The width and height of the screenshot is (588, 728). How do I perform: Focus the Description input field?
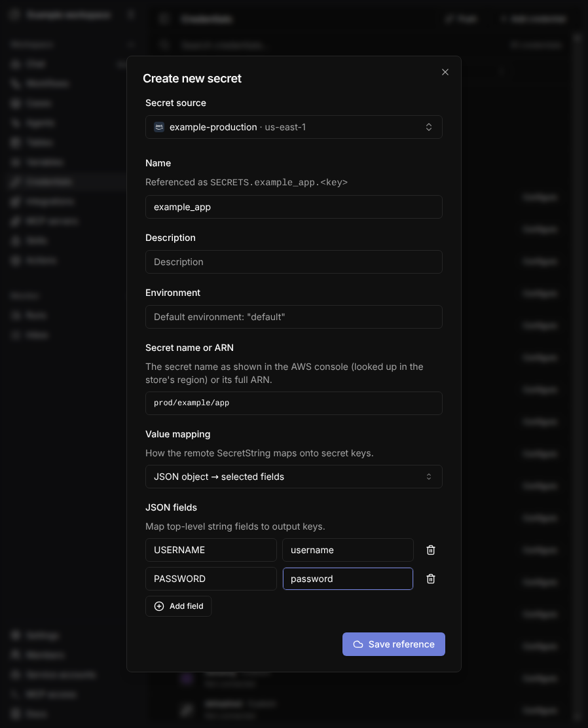[293, 262]
